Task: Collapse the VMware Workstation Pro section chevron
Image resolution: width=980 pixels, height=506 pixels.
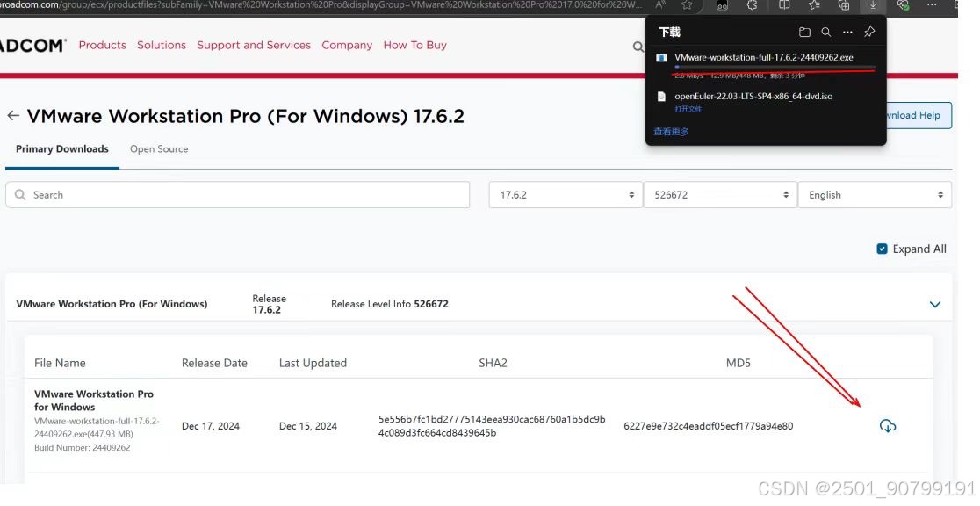Action: [x=935, y=305]
